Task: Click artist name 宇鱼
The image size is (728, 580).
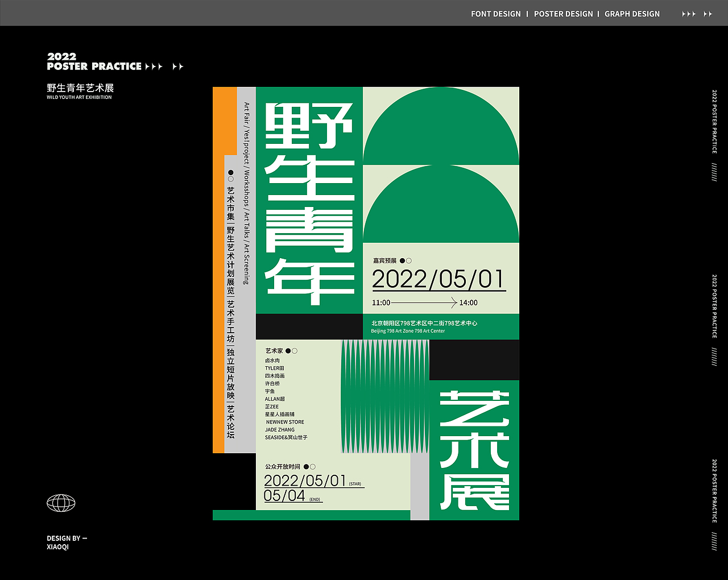Action: pos(270,391)
